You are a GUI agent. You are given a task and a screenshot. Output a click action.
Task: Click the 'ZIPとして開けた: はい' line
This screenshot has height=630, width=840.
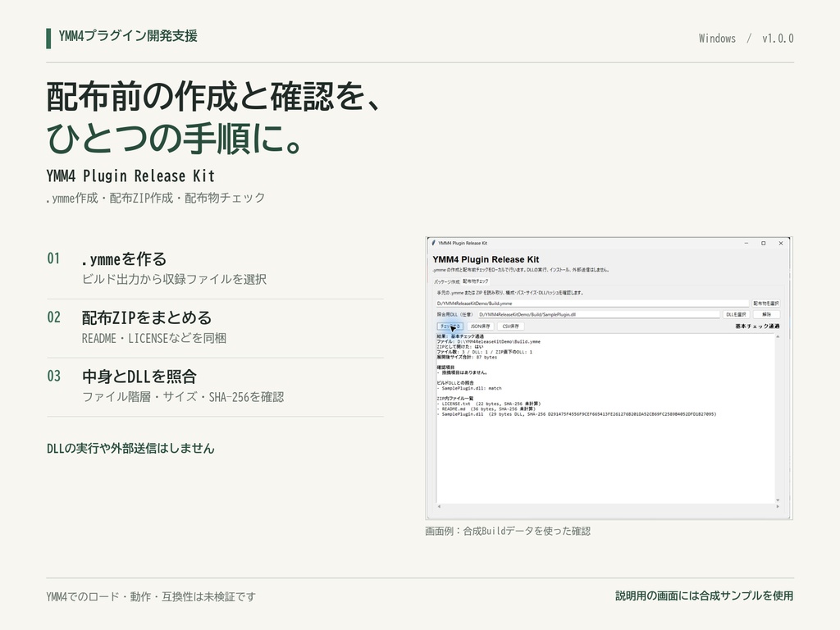pyautogui.click(x=459, y=347)
